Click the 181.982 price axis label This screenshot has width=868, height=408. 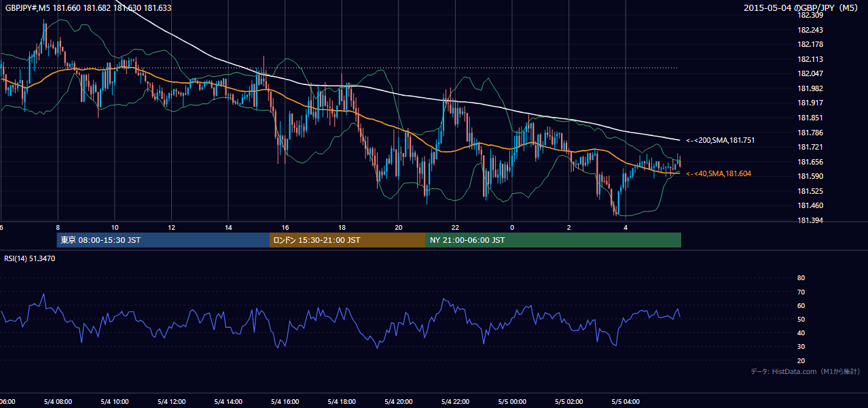(x=810, y=88)
